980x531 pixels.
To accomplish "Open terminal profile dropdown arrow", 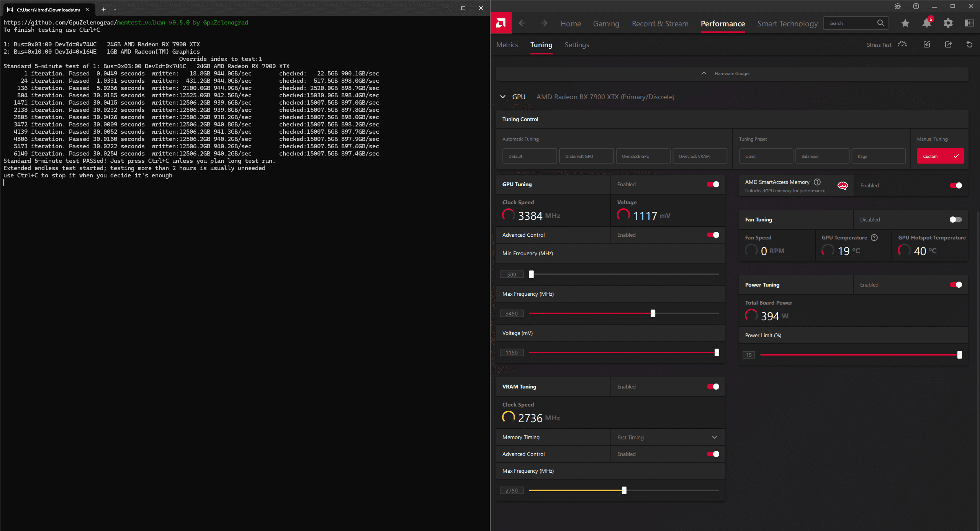I will tap(115, 10).
